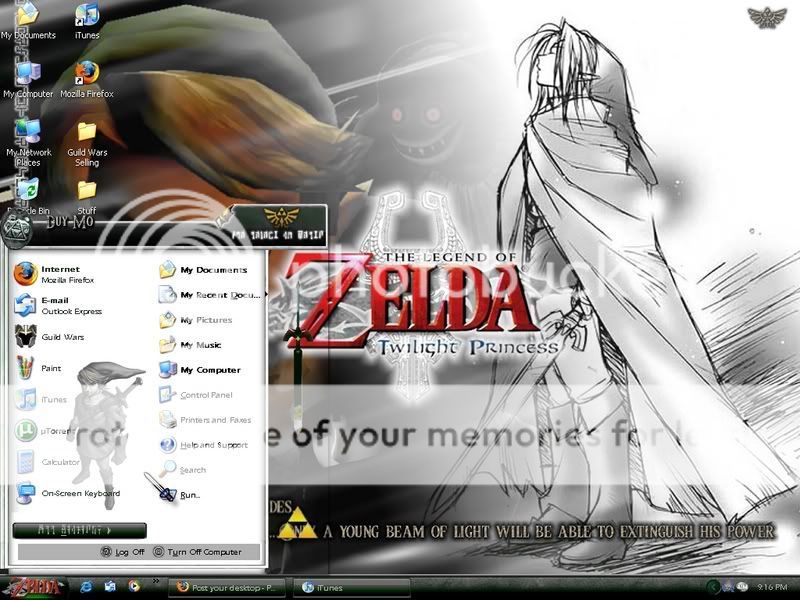This screenshot has height=600, width=800.
Task: Open Control Panel from the Start menu
Action: [x=205, y=395]
